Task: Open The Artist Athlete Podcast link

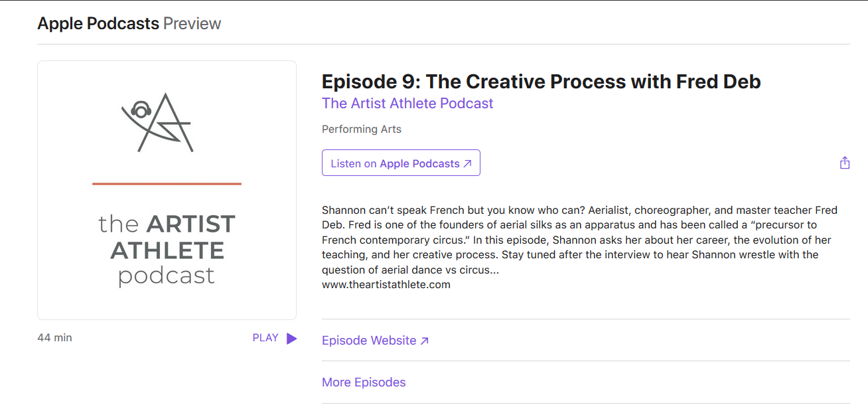Action: (407, 104)
